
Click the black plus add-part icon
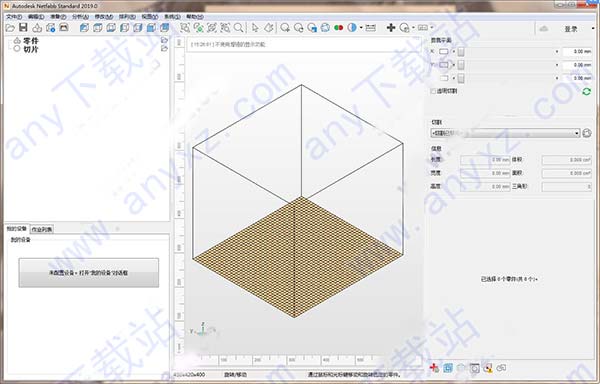point(391,28)
